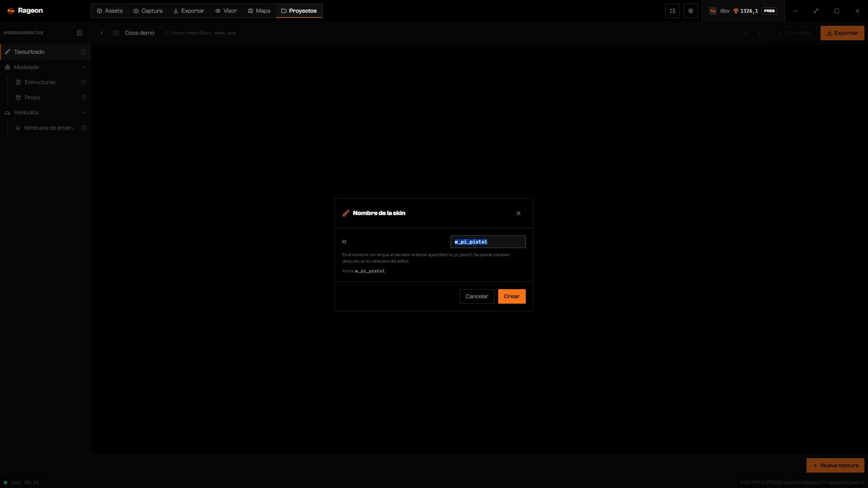Click the Arma w_pi_pistol label
Viewport: 868px width, 488px height.
363,271
